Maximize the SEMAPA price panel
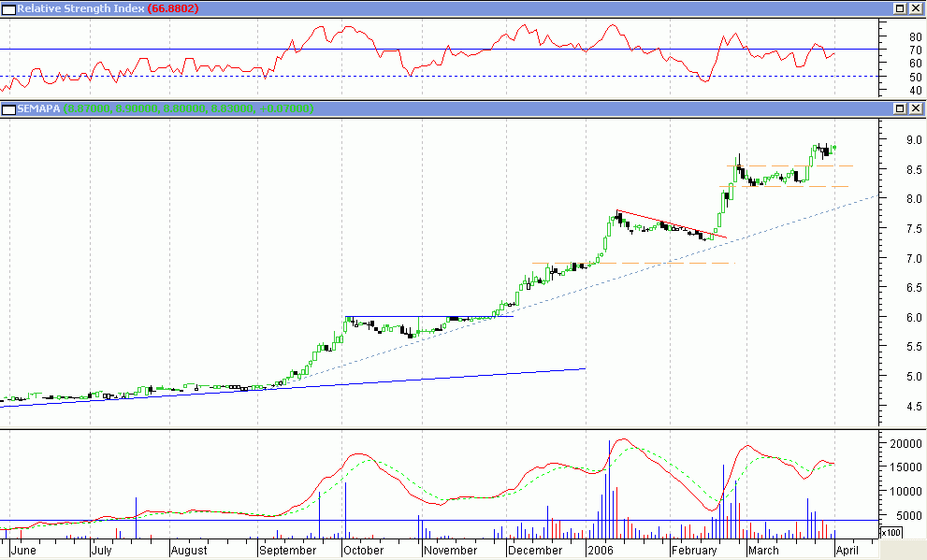927x560 pixels. click(x=900, y=108)
